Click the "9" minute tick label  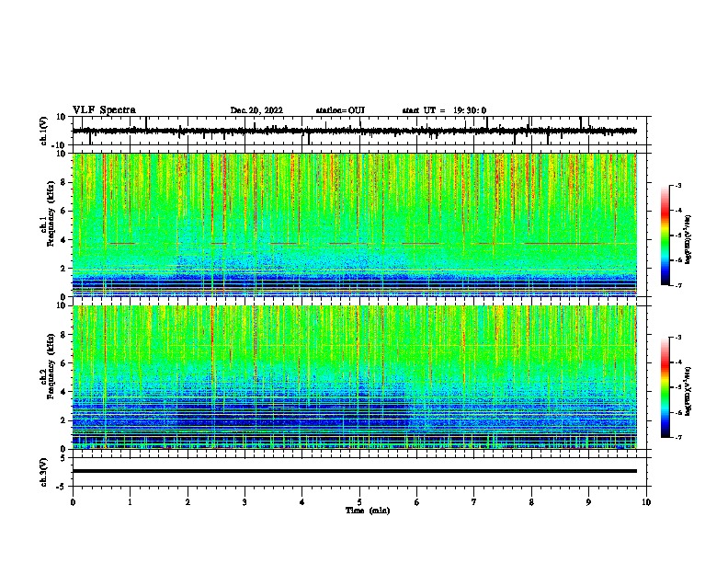[x=588, y=502]
